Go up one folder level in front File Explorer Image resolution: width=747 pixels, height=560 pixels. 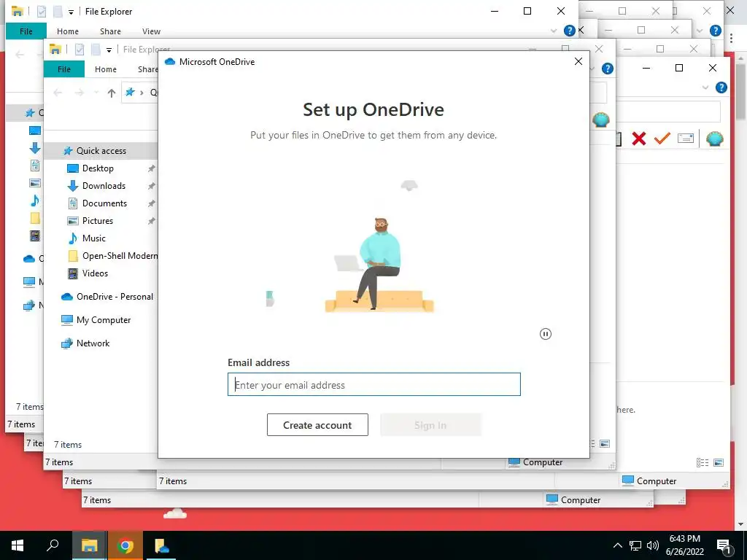click(112, 93)
